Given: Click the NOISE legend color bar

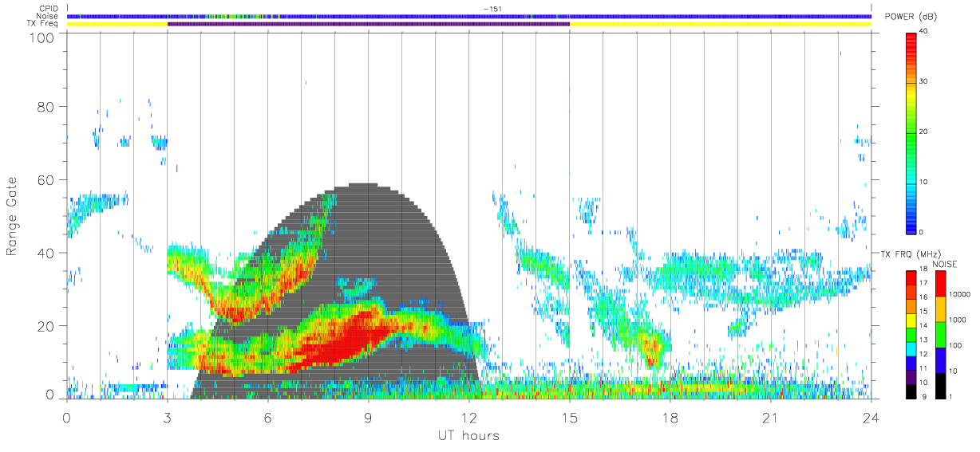Looking at the screenshot, I should [941, 334].
